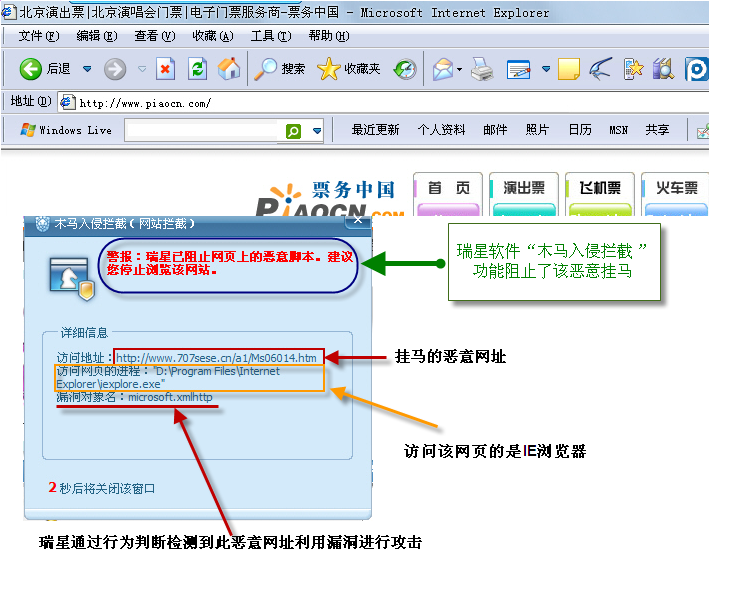
Task: Click the Mail envelope icon
Action: coord(442,69)
